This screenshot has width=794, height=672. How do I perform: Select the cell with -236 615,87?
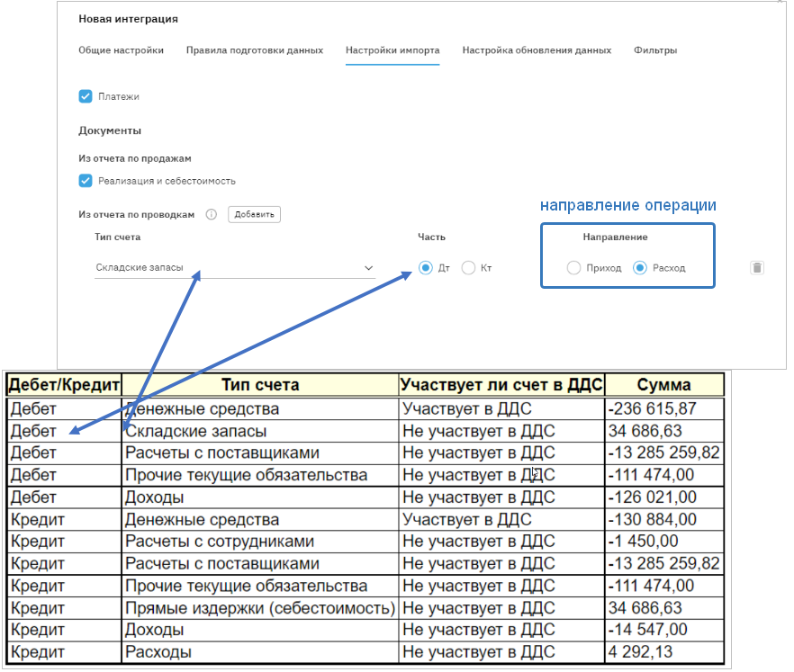(x=663, y=408)
